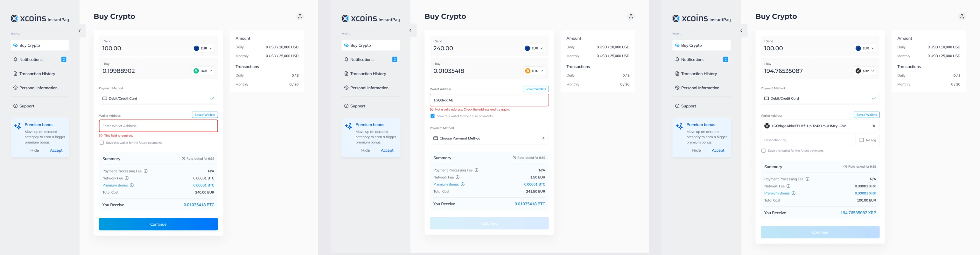Open the XRP coin dropdown

tap(865, 71)
